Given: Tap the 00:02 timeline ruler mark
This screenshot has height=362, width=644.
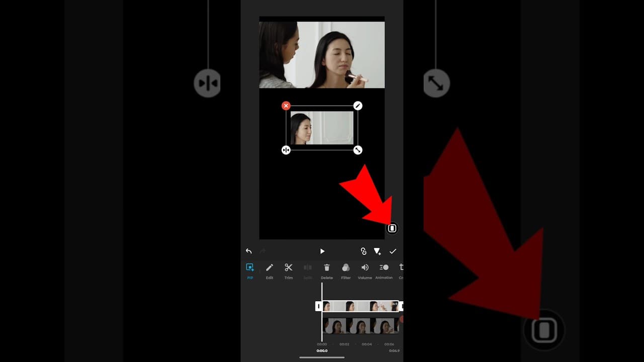Looking at the screenshot, I should coord(344,344).
